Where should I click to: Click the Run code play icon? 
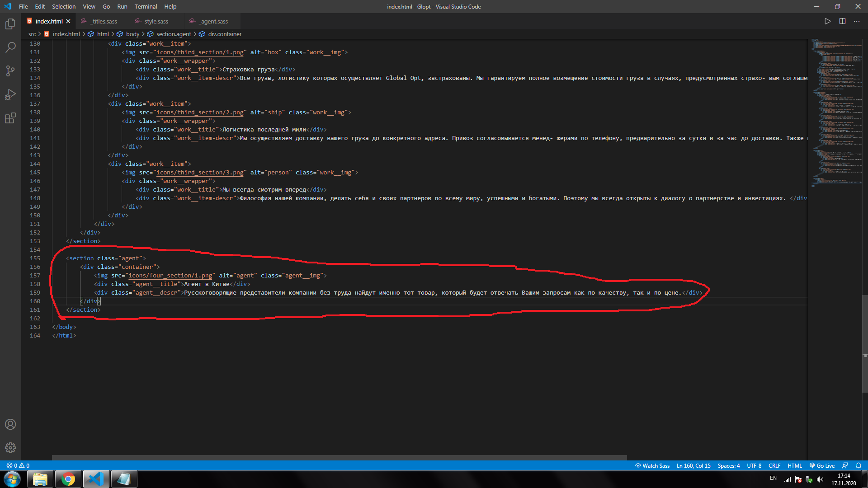click(x=827, y=21)
